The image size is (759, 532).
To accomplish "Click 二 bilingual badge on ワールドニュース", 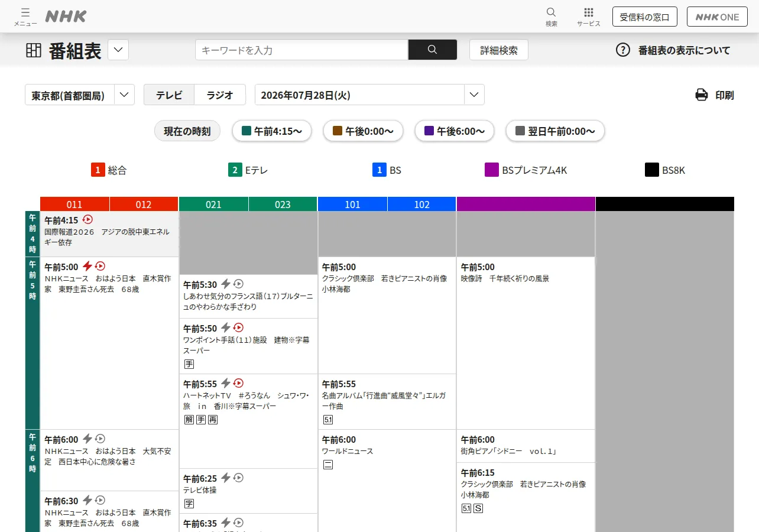I will click(x=328, y=465).
